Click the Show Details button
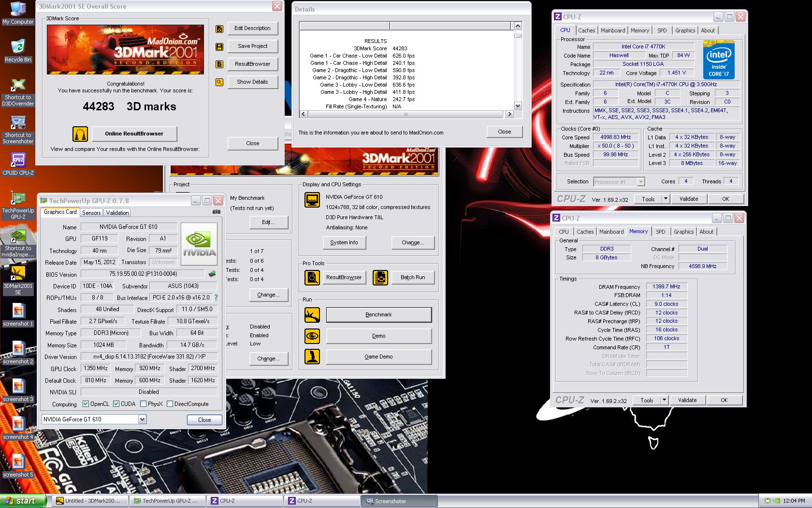The width and height of the screenshot is (812, 508). point(252,82)
